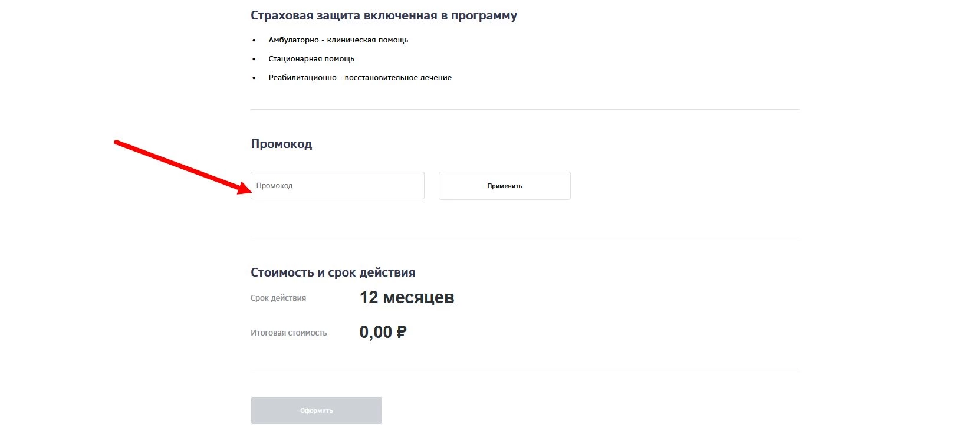The height and width of the screenshot is (437, 980).
Task: Select the Промокод section heading
Action: (x=281, y=143)
